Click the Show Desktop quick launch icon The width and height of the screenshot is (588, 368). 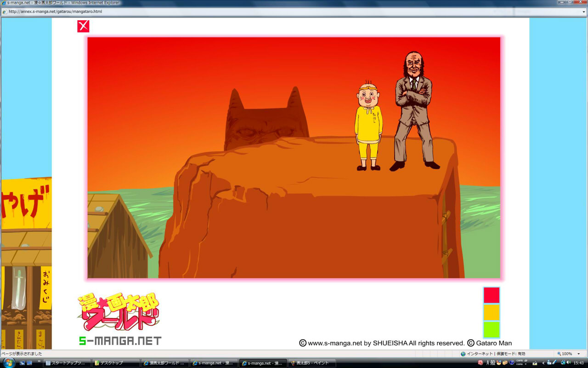pos(22,363)
